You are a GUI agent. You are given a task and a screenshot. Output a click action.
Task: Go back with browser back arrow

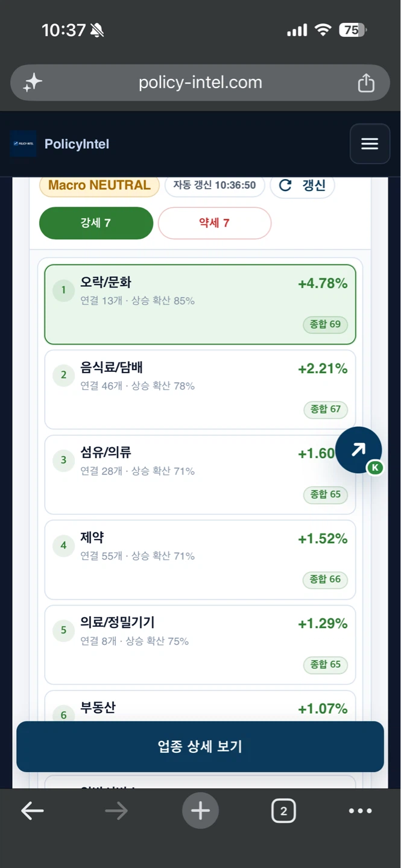click(x=33, y=811)
